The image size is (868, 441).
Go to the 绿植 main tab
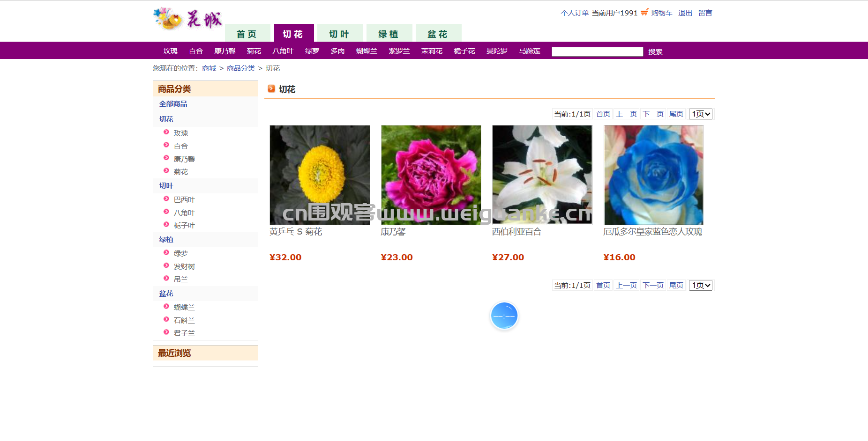(x=389, y=33)
